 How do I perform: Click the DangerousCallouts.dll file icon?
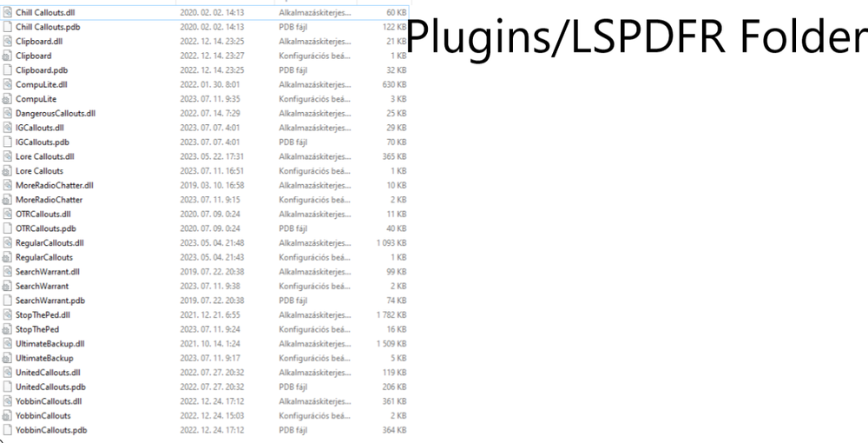pos(7,113)
